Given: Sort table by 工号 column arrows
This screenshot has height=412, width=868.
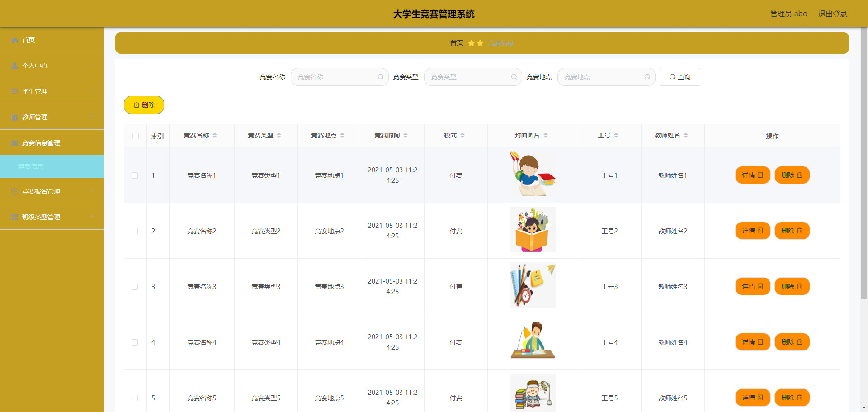Looking at the screenshot, I should [616, 135].
